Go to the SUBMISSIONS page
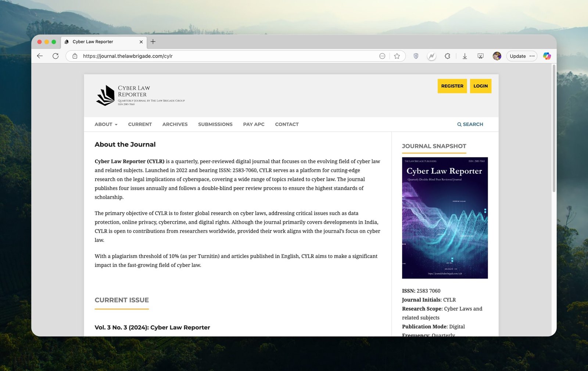The height and width of the screenshot is (371, 588). (215, 124)
